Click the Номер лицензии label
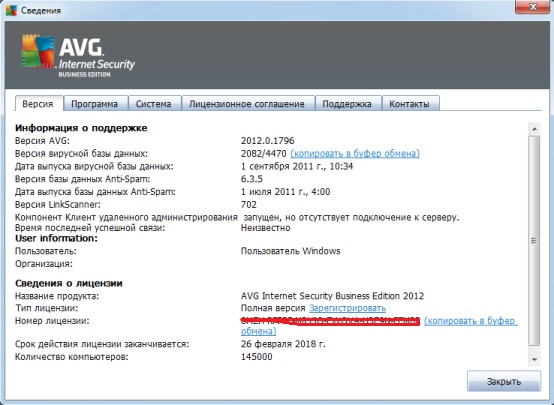 tap(52, 321)
